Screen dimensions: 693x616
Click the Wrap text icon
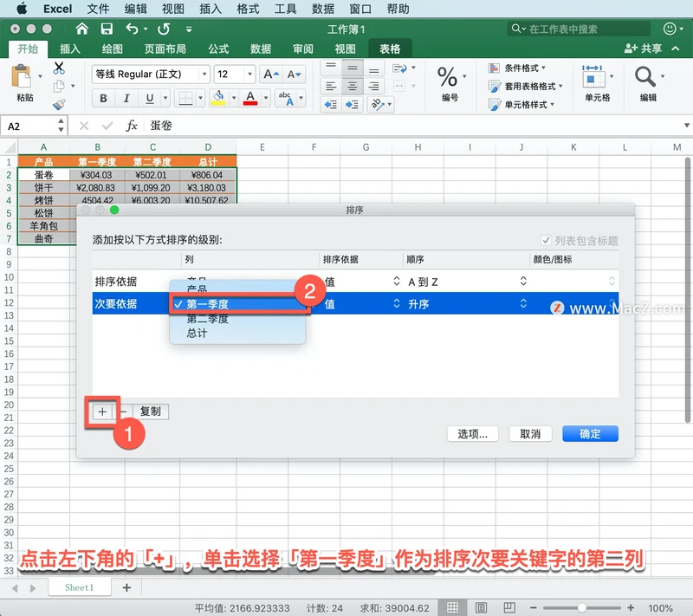399,68
